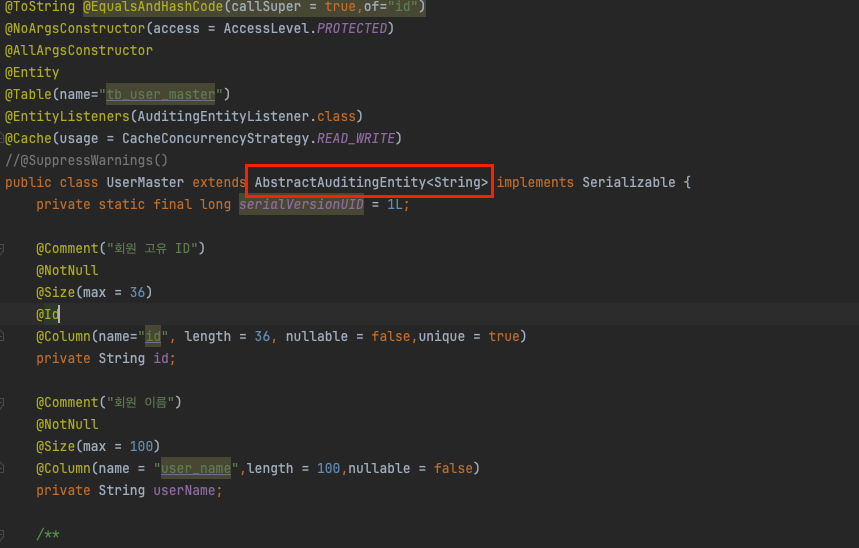Click unique = true attribute
This screenshot has width=859, height=548.
tap(468, 336)
